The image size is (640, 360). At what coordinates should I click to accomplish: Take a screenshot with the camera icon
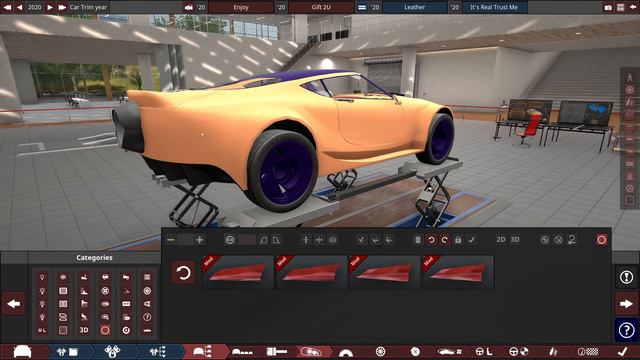(608, 7)
